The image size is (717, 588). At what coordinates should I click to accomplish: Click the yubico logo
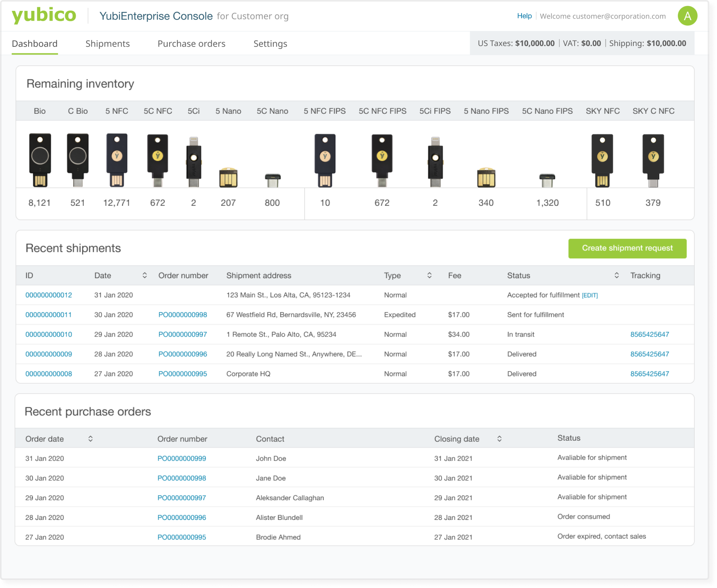[x=44, y=15]
